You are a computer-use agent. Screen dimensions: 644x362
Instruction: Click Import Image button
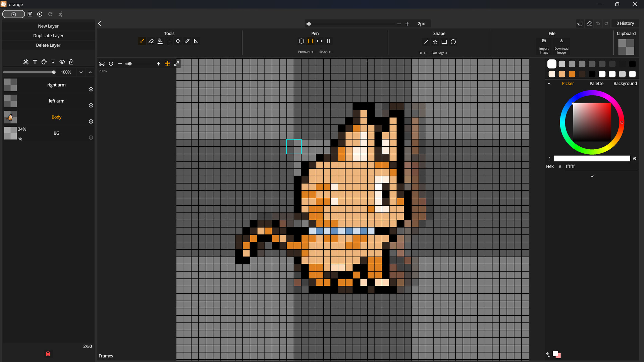pos(544,46)
